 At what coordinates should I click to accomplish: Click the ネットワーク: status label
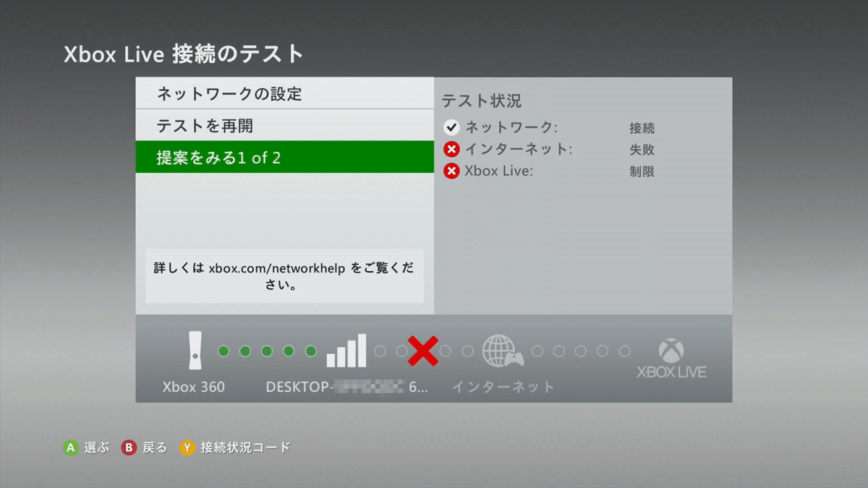(511, 128)
